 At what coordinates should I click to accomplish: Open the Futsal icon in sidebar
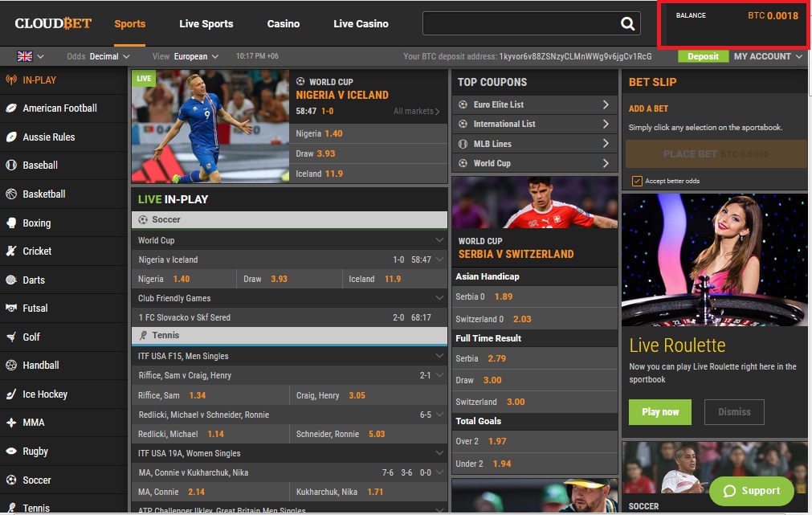pyautogui.click(x=11, y=308)
